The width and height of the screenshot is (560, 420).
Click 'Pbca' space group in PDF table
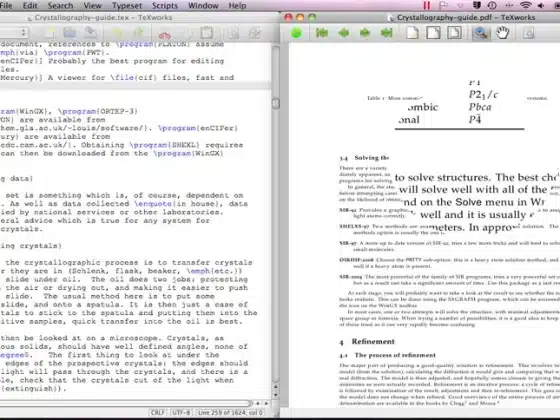(480, 107)
